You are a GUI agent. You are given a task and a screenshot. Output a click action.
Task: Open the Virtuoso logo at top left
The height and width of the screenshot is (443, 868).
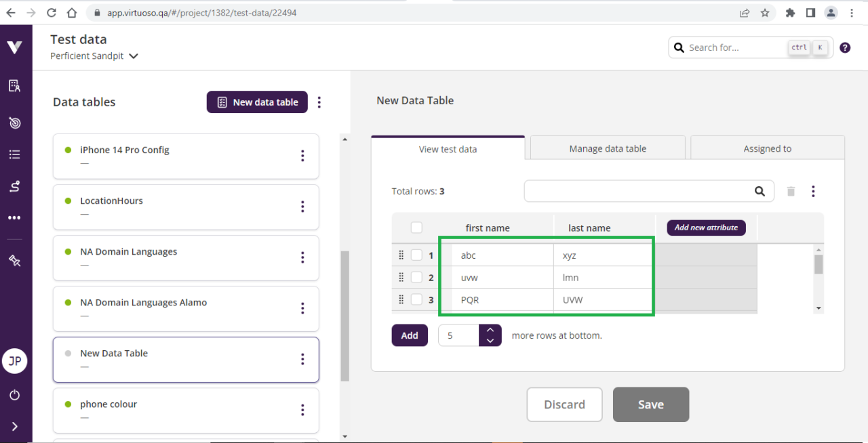click(x=15, y=47)
